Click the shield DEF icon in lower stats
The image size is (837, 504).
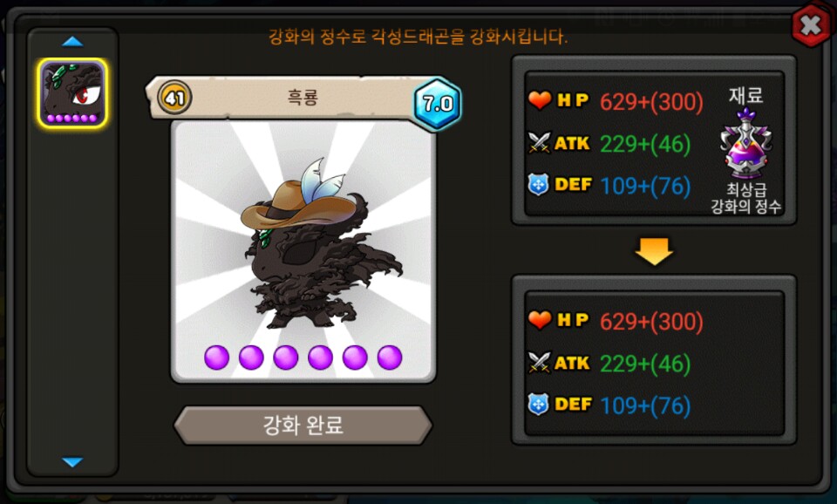point(538,405)
